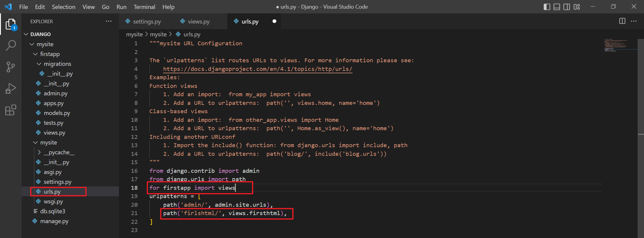Open the Search view in activity bar
The height and width of the screenshot is (238, 644).
point(11,46)
